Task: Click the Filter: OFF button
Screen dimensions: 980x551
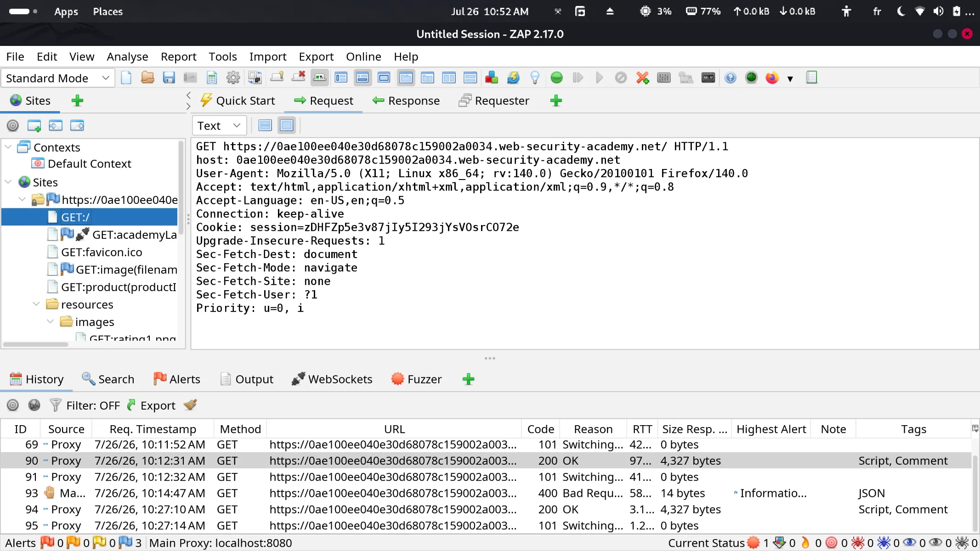Action: click(x=85, y=405)
